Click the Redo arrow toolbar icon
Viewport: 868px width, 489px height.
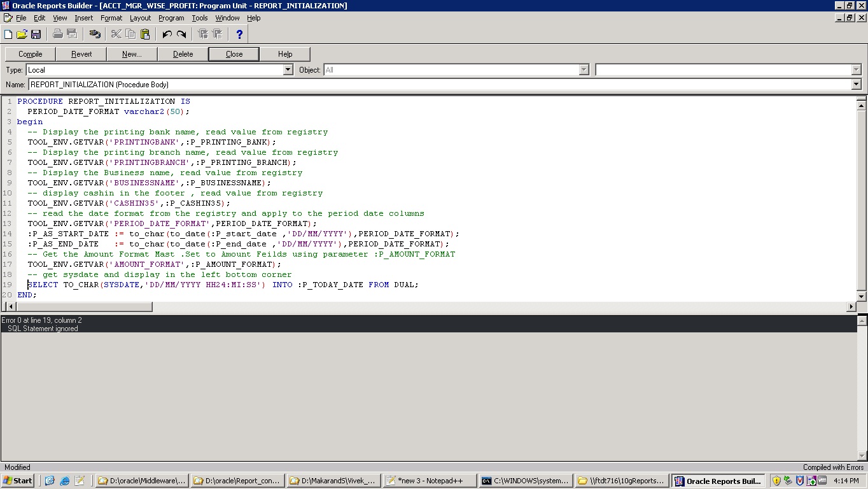[x=181, y=34]
